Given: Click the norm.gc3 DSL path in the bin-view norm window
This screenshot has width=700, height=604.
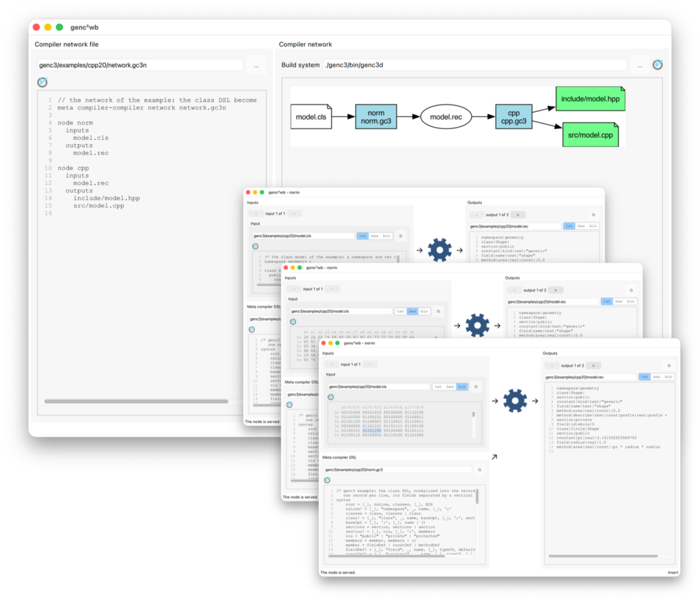Looking at the screenshot, I should (x=397, y=469).
